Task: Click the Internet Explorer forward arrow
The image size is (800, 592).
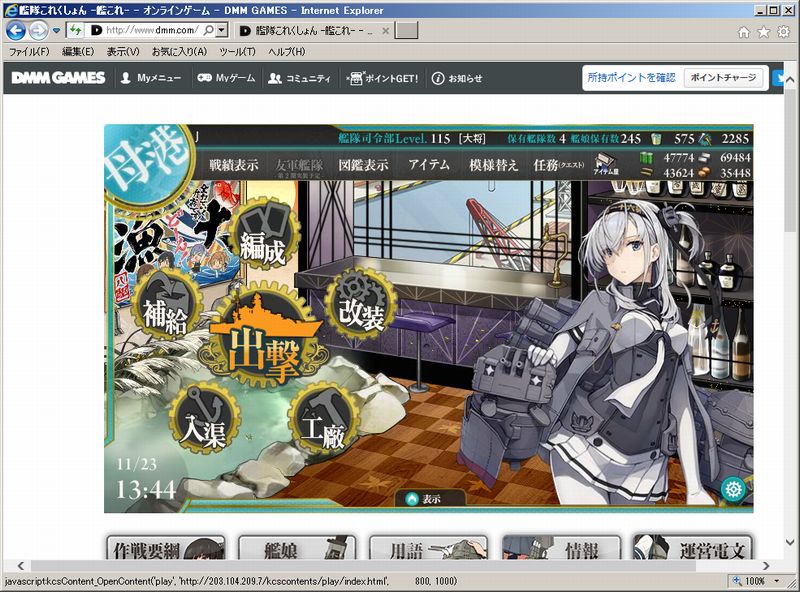Action: tap(38, 31)
